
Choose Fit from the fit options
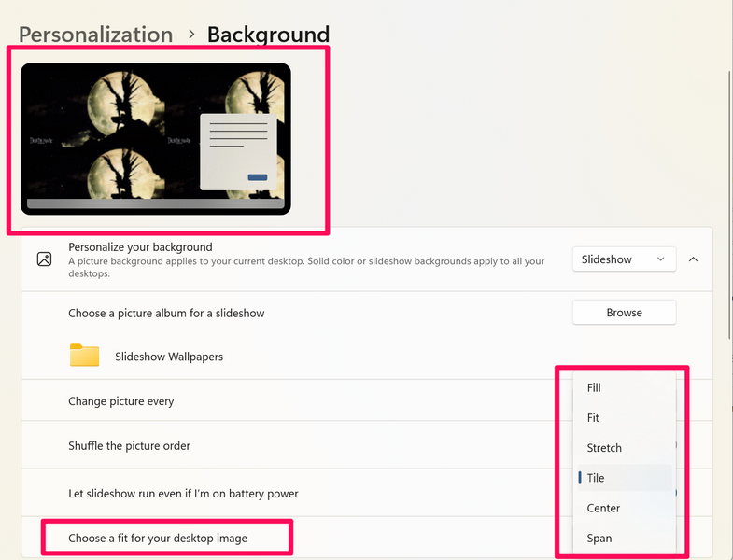[x=624, y=418]
